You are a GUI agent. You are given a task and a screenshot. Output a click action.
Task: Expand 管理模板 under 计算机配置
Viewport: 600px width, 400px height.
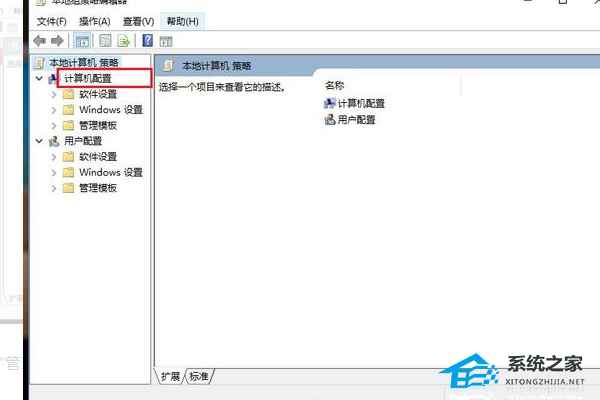[54, 126]
